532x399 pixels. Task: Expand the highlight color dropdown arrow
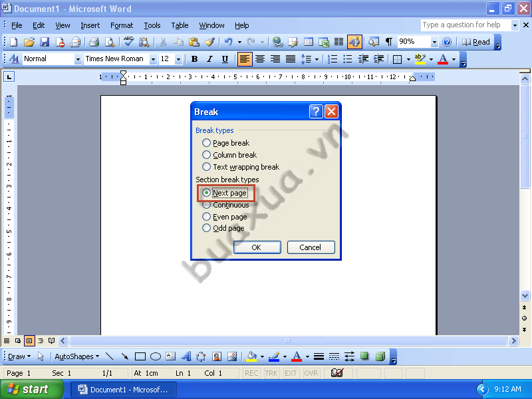(431, 59)
